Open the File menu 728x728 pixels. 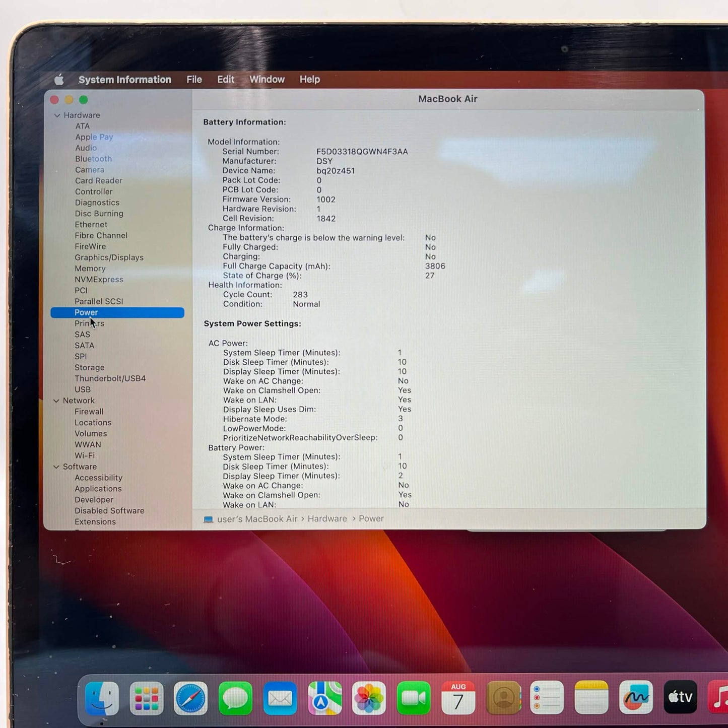tap(194, 80)
